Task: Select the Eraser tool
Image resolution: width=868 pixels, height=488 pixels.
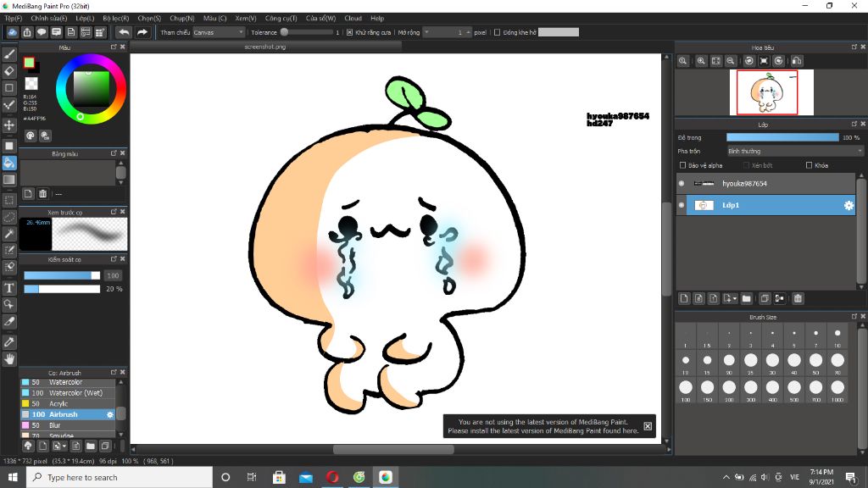Action: coord(9,71)
